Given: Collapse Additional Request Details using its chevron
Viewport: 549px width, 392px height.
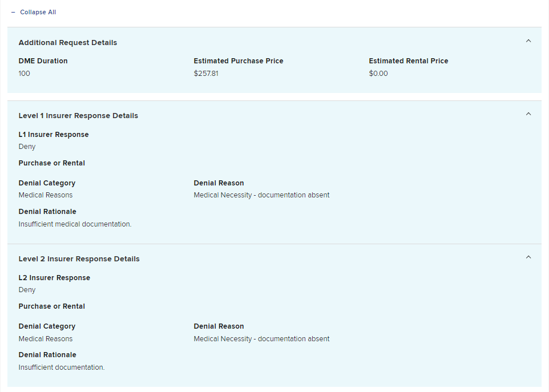Looking at the screenshot, I should pyautogui.click(x=528, y=41).
